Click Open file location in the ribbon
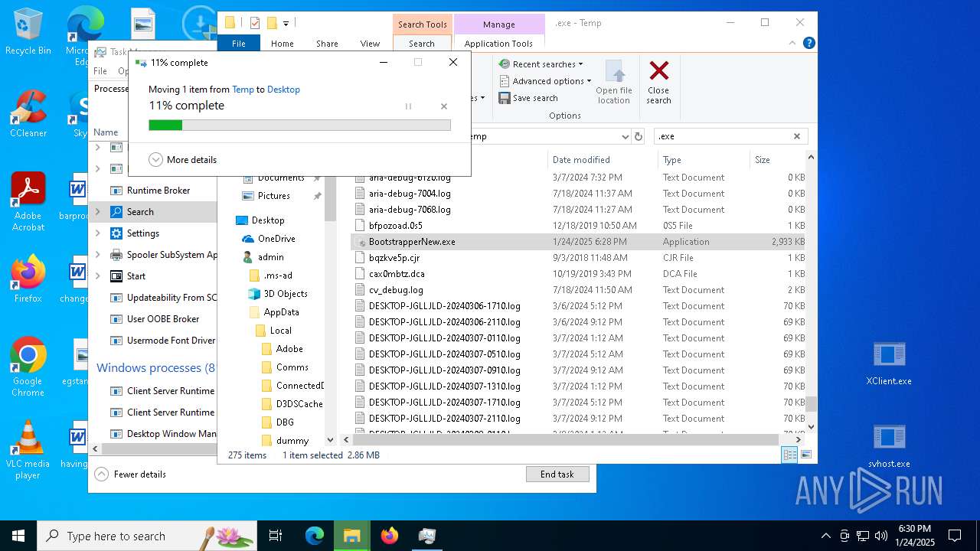Screen dimensions: 980x551 click(614, 83)
